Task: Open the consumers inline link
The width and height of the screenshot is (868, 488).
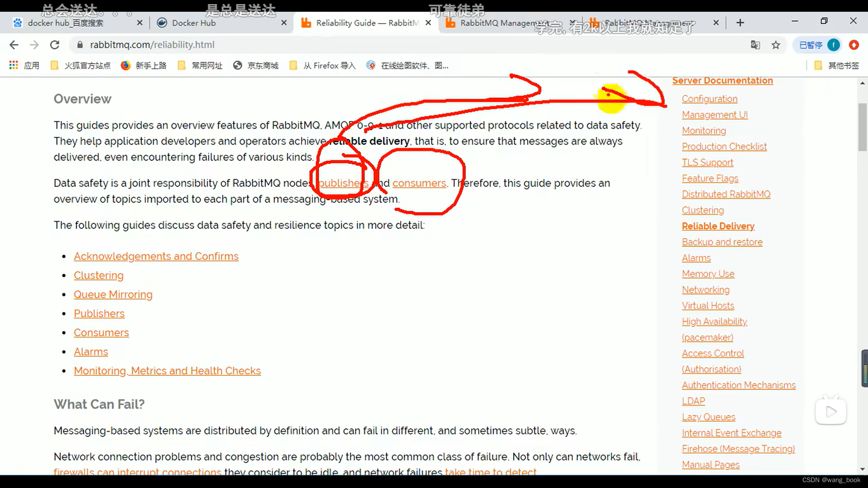Action: 419,183
